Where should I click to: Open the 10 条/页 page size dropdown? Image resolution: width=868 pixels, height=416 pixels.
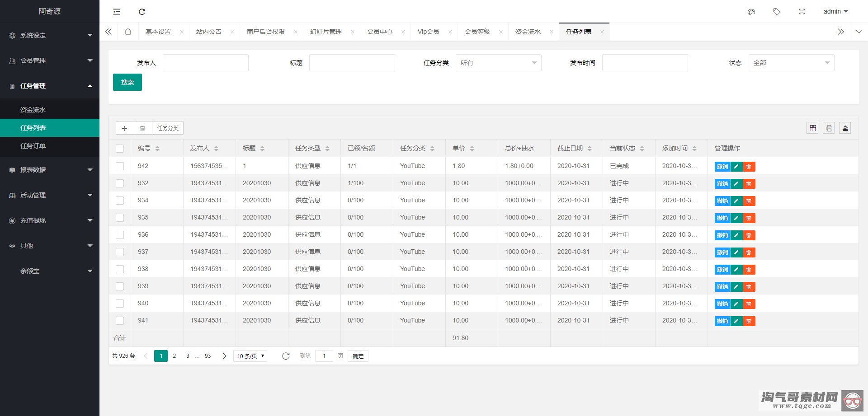pos(250,356)
